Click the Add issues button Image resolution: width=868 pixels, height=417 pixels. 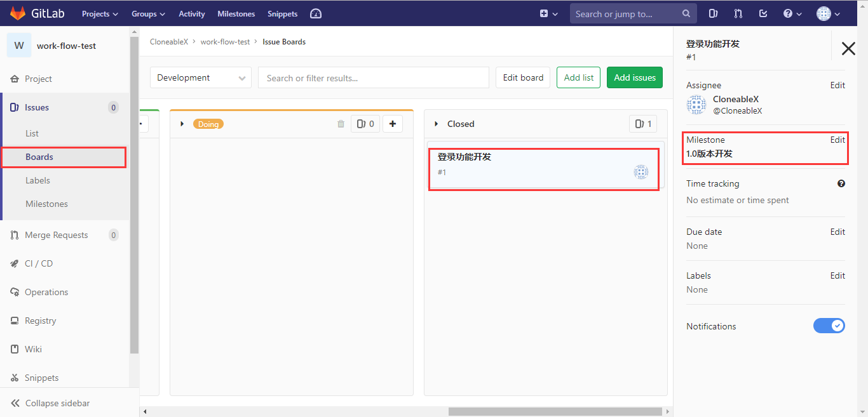pos(634,77)
